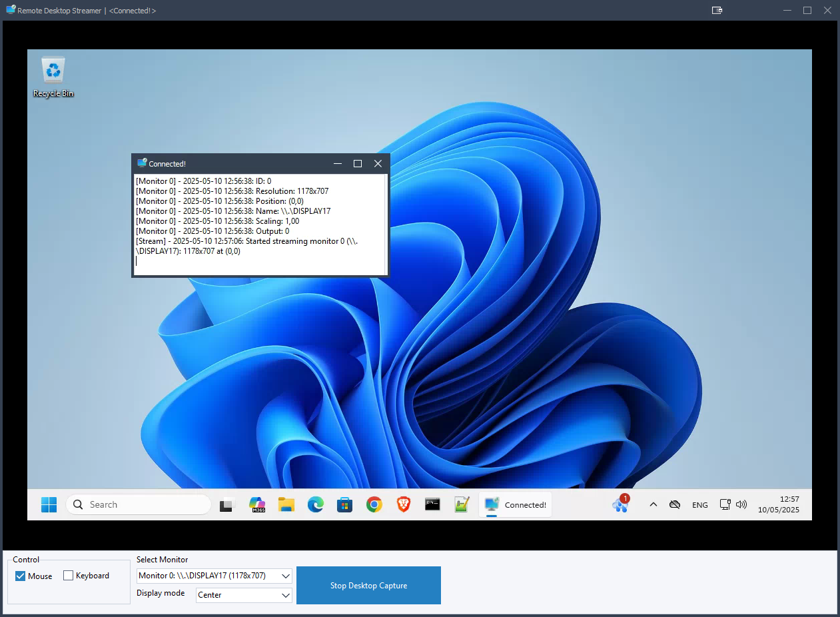Launch the Microsoft 365 Copilot taskbar app

(x=257, y=505)
